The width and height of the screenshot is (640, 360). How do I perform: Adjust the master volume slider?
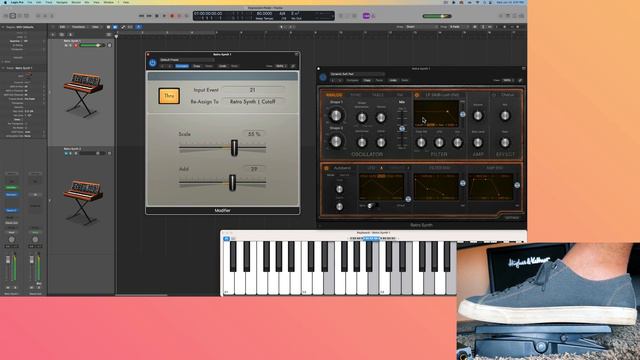click(437, 16)
